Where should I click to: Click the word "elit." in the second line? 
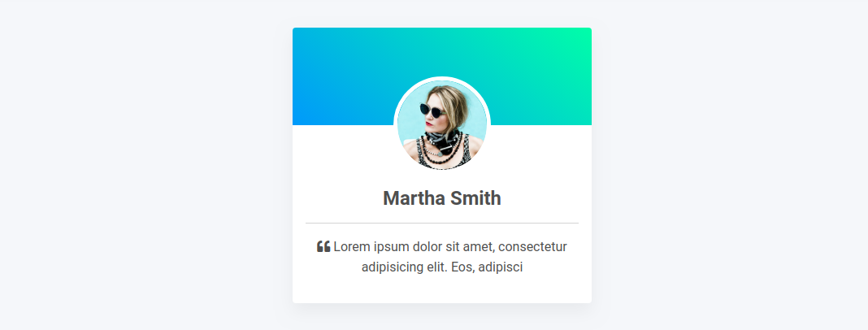[x=437, y=267]
